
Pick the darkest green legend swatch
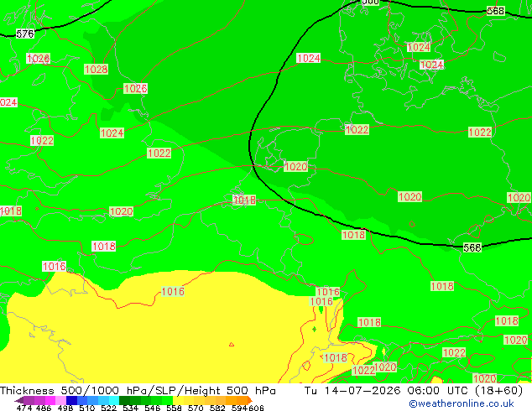124,400
